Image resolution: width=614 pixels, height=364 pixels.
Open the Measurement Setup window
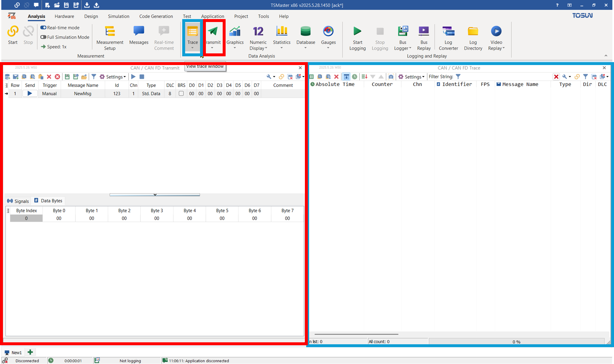(x=110, y=38)
